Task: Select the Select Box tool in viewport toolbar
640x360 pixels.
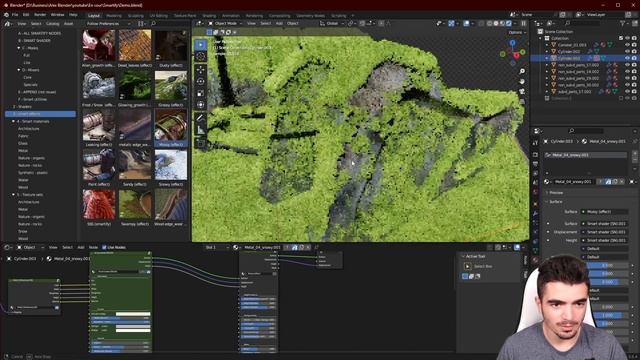Action: pos(200,44)
